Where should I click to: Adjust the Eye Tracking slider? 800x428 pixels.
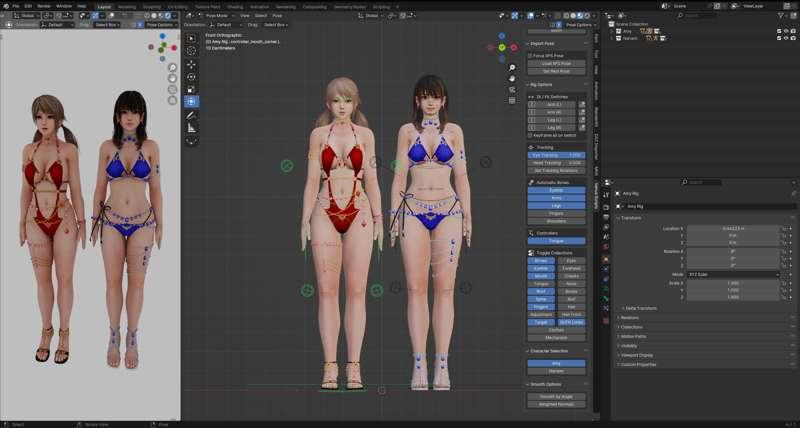tap(556, 155)
